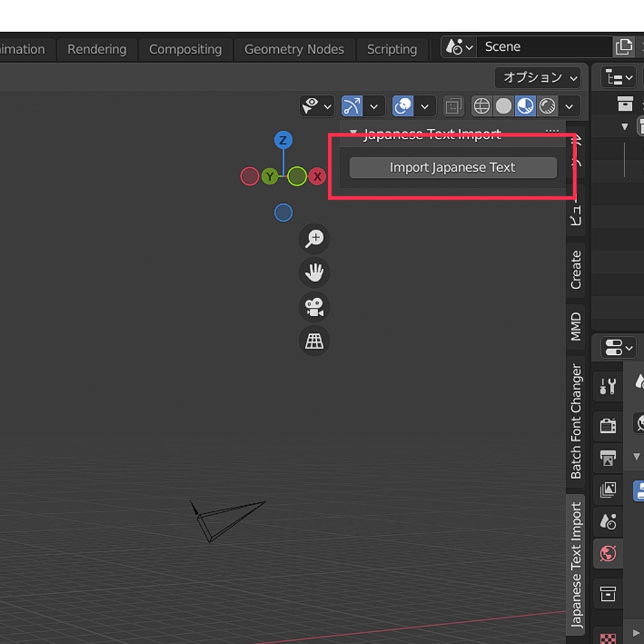Click the pan hand icon in the viewport
The image size is (644, 644).
(x=314, y=272)
